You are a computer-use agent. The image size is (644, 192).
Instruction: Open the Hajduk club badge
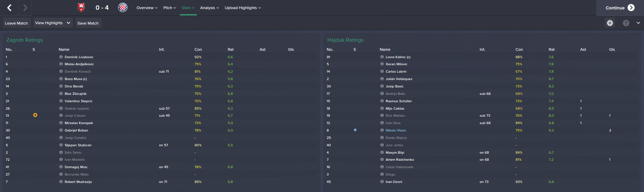click(x=123, y=7)
